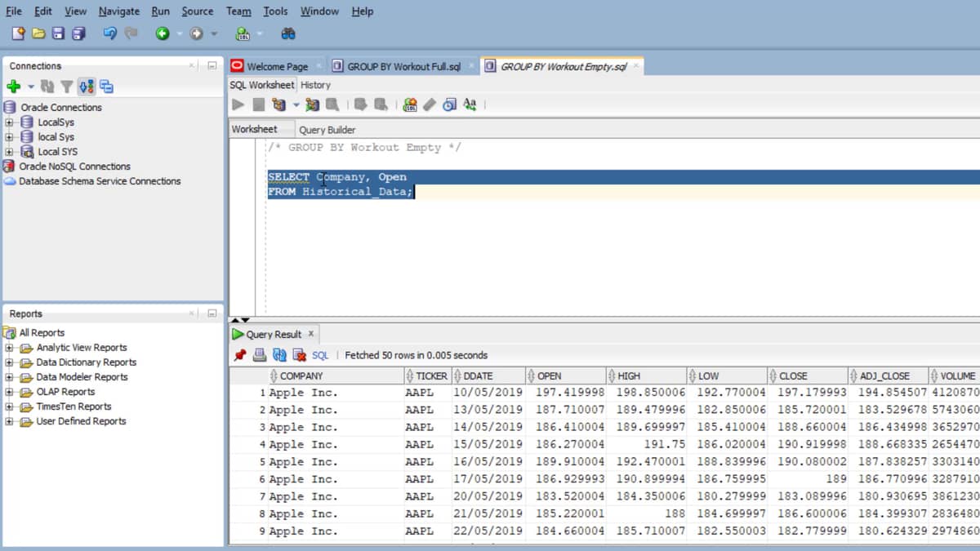Image resolution: width=980 pixels, height=551 pixels.
Task: Switch to the Welcome Page tab
Action: click(x=277, y=67)
